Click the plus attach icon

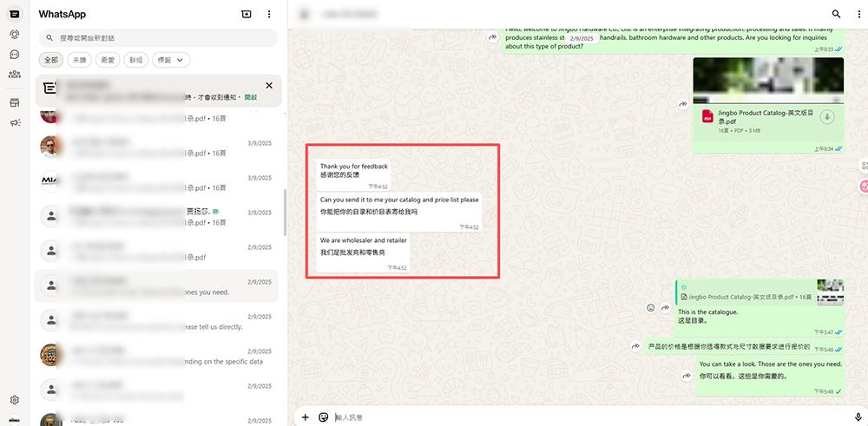(x=305, y=417)
